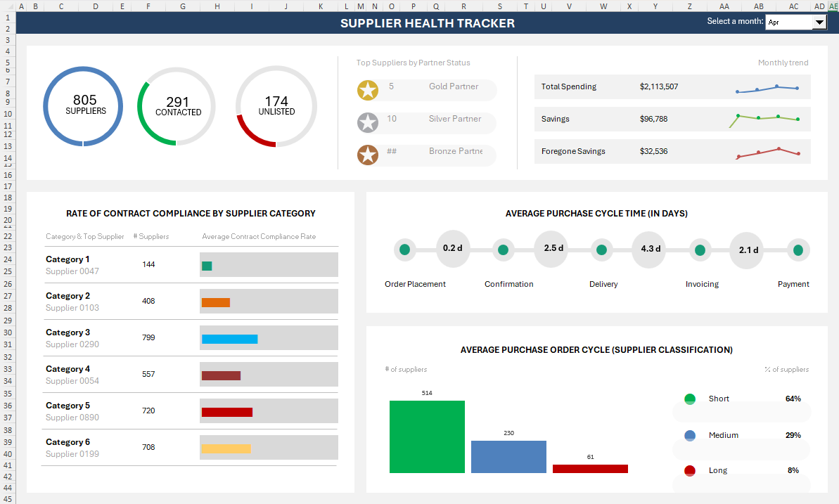This screenshot has width=839, height=504.
Task: Click the 2.5 d cycle time bubble
Action: (x=551, y=248)
